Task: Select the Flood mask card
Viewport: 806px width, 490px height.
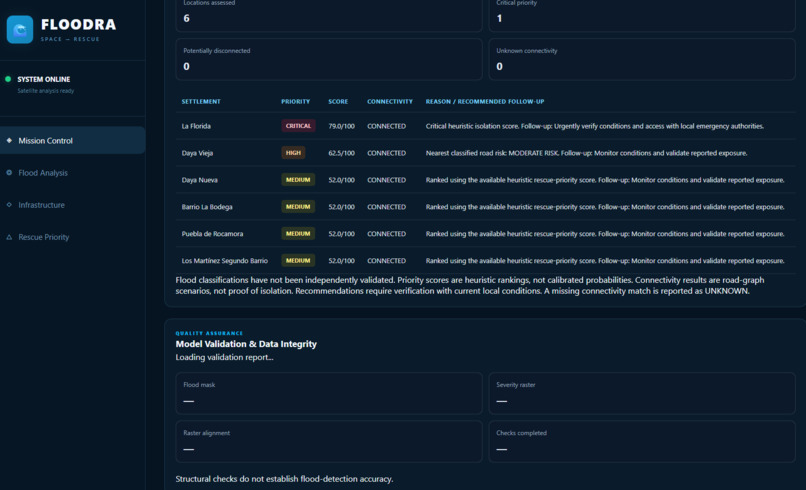Action: (329, 393)
